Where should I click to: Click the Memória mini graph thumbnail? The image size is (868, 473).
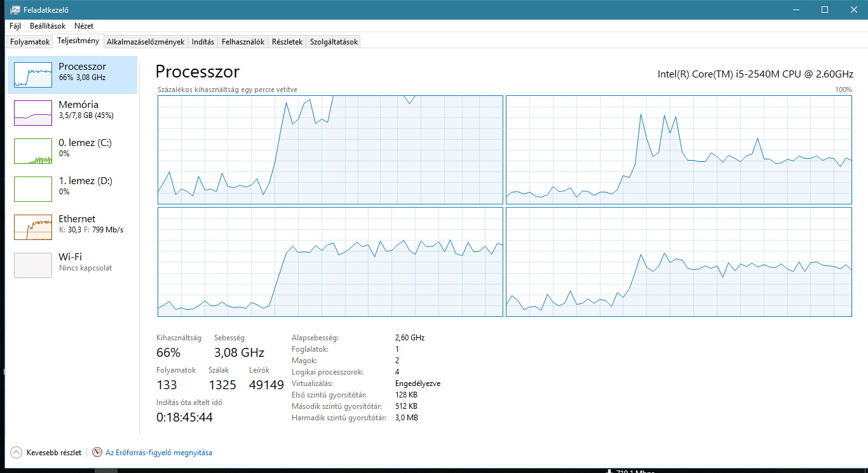click(33, 113)
